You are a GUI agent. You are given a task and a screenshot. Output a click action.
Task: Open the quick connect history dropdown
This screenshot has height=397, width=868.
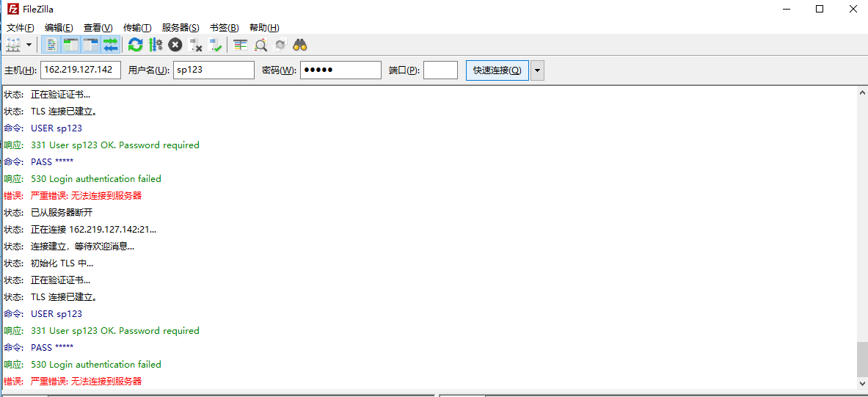[538, 70]
